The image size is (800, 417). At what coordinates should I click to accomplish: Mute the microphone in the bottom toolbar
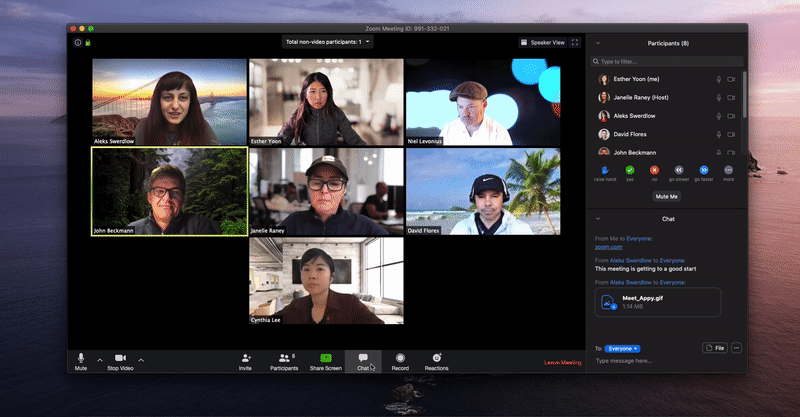tap(81, 361)
